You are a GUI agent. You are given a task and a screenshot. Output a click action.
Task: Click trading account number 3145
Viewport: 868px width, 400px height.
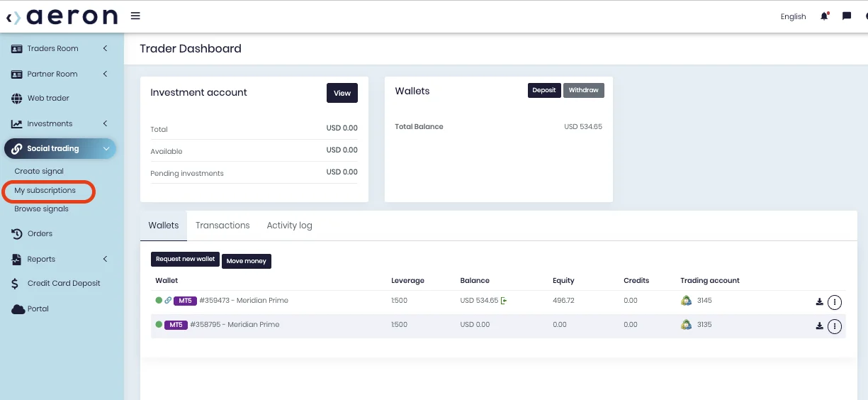coord(704,301)
